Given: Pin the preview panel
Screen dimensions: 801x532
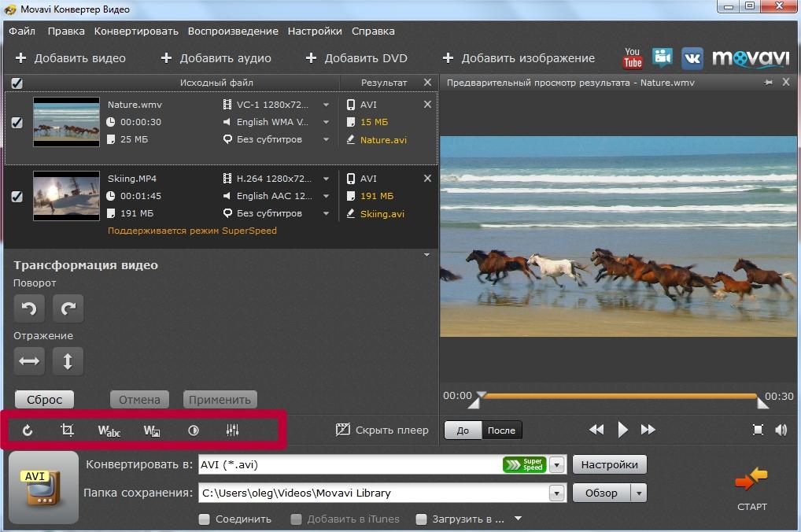Looking at the screenshot, I should [768, 83].
